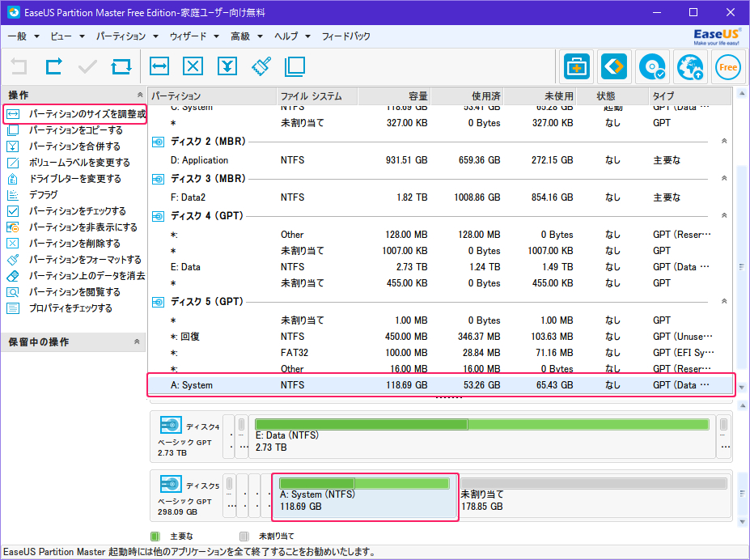Click the Apply checkmark toolbar icon
This screenshot has height=560, width=750.
(87, 66)
